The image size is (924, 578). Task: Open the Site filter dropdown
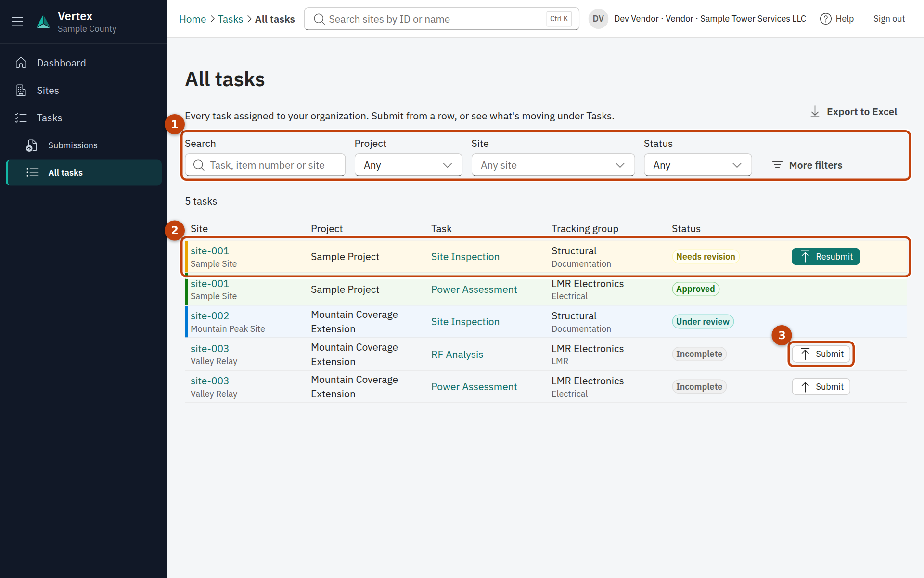point(553,165)
